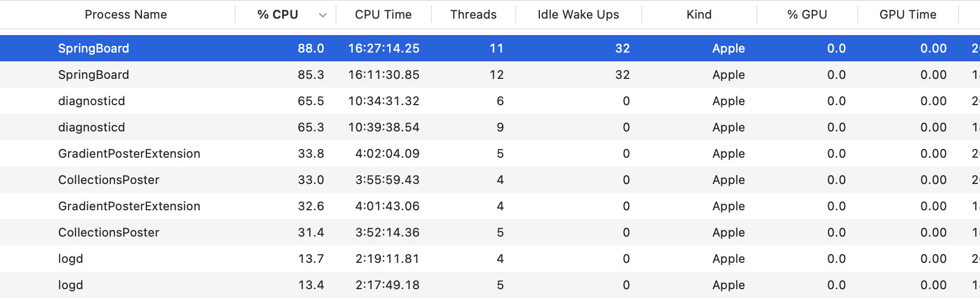The width and height of the screenshot is (980, 299).
Task: Select CollectionsPoster row using 31.4% CPU
Action: click(109, 232)
